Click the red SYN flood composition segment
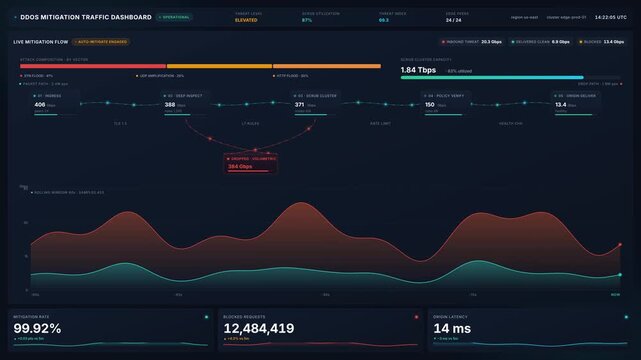 (93, 66)
